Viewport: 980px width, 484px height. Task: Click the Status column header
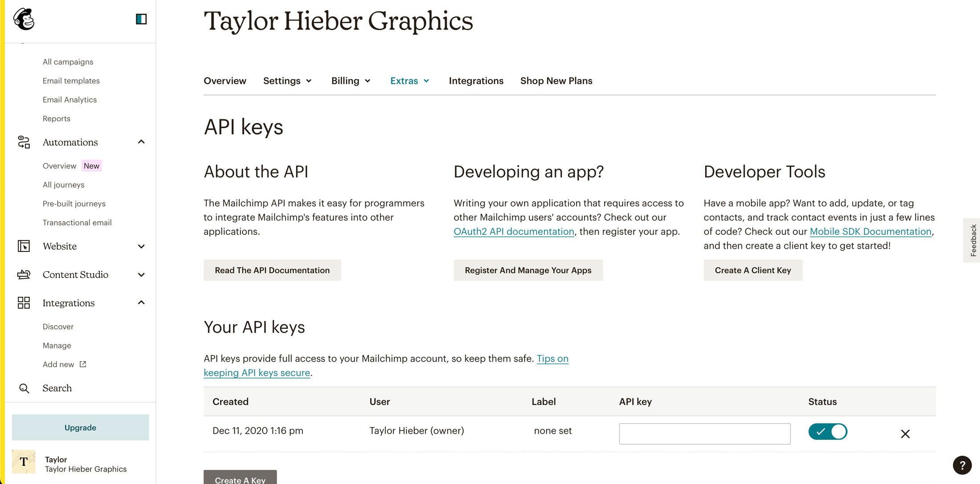tap(822, 402)
